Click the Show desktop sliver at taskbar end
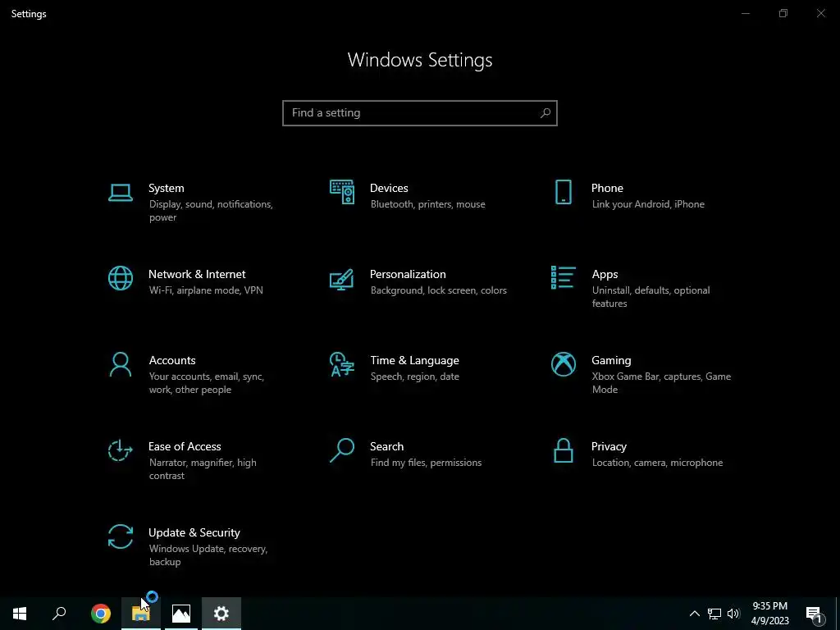The image size is (840, 630). coord(838,614)
